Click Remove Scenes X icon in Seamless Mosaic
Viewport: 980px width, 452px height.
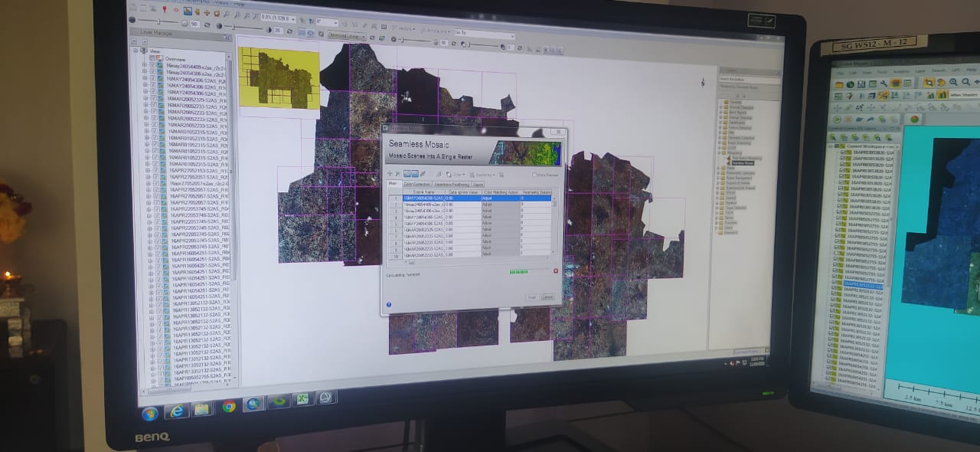(x=398, y=174)
